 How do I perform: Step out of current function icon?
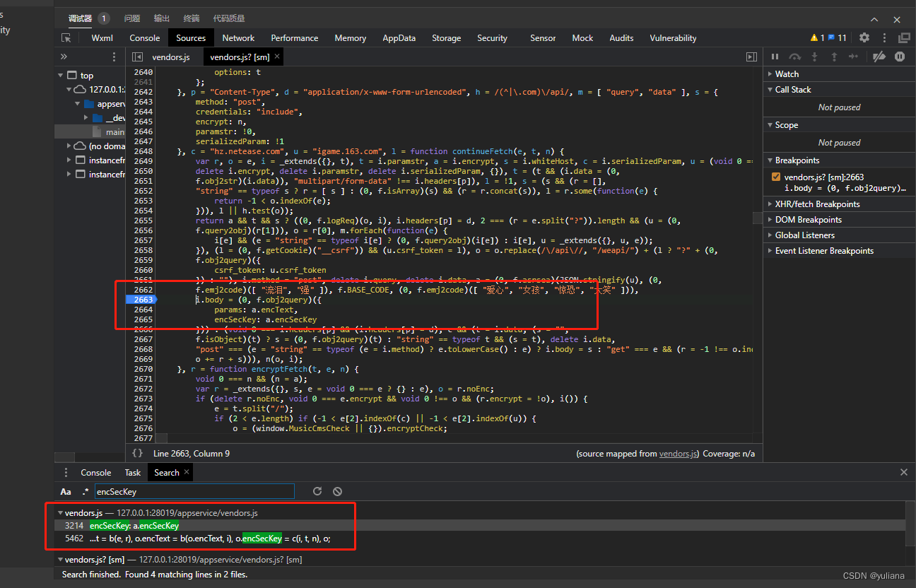pos(834,57)
